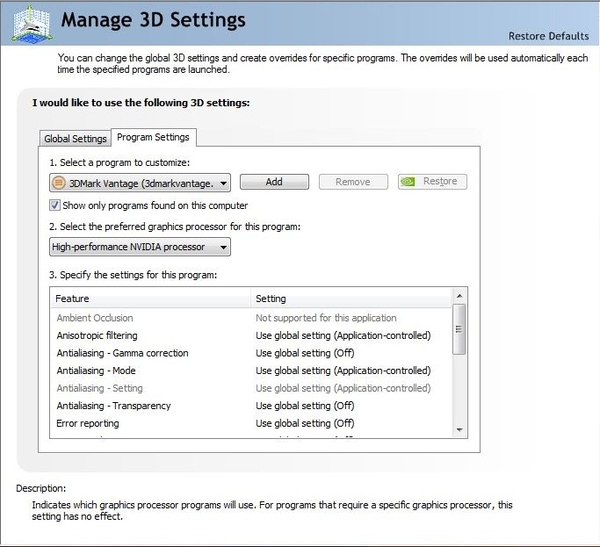
Task: Click the scroll down arrow in settings list
Action: (459, 428)
